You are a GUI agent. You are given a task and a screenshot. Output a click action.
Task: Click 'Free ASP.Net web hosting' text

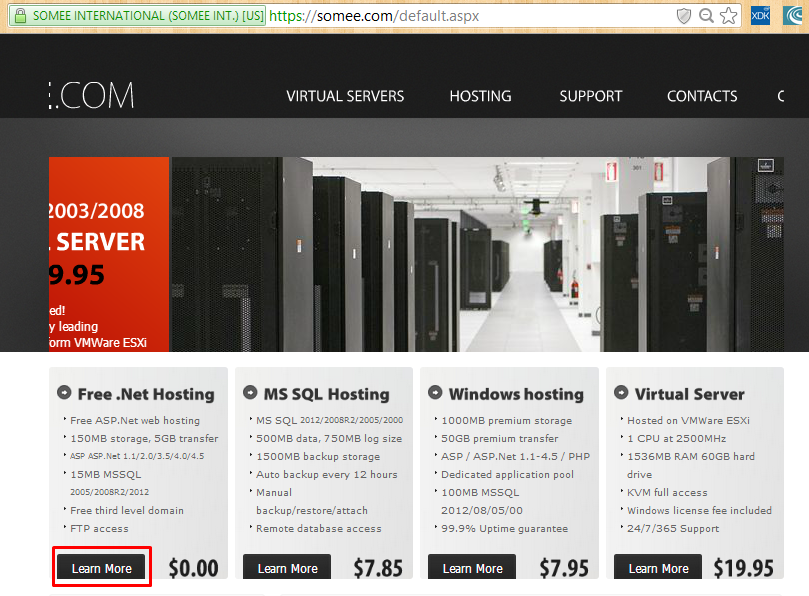pos(135,421)
